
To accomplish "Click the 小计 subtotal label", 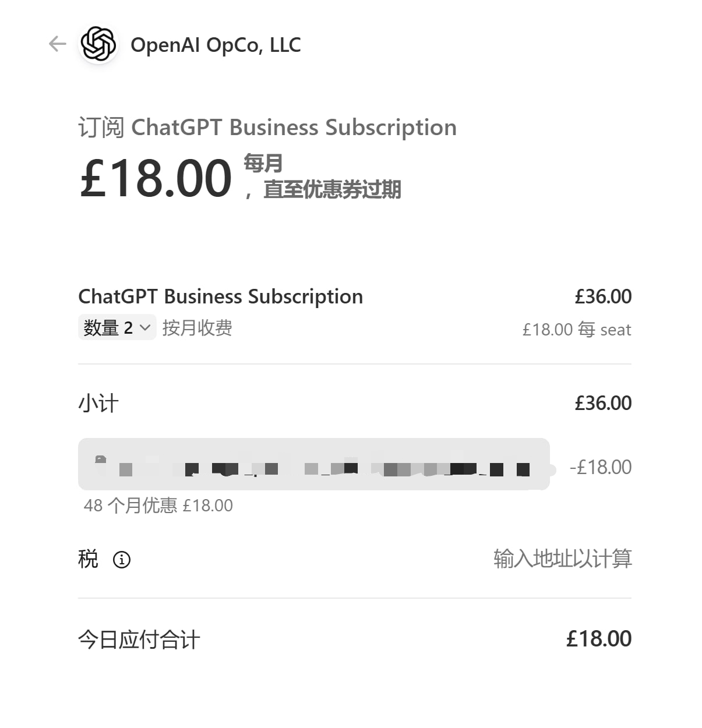I will point(98,403).
